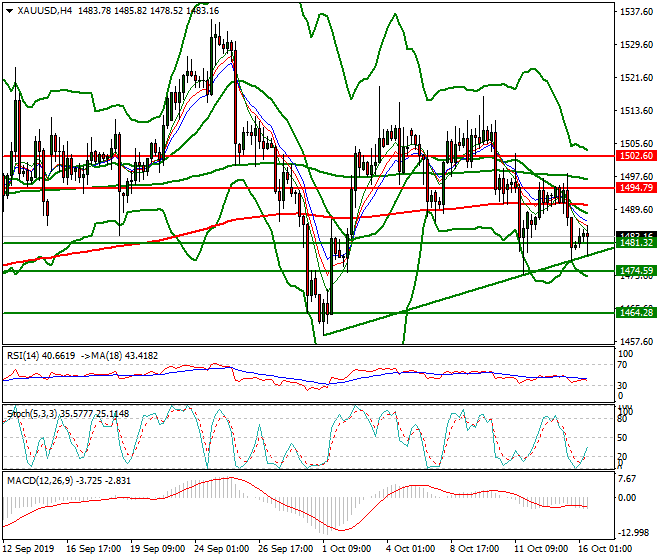660x560 pixels.
Task: Click the 24 Sep 01:00 time axis label
Action: 221,549
